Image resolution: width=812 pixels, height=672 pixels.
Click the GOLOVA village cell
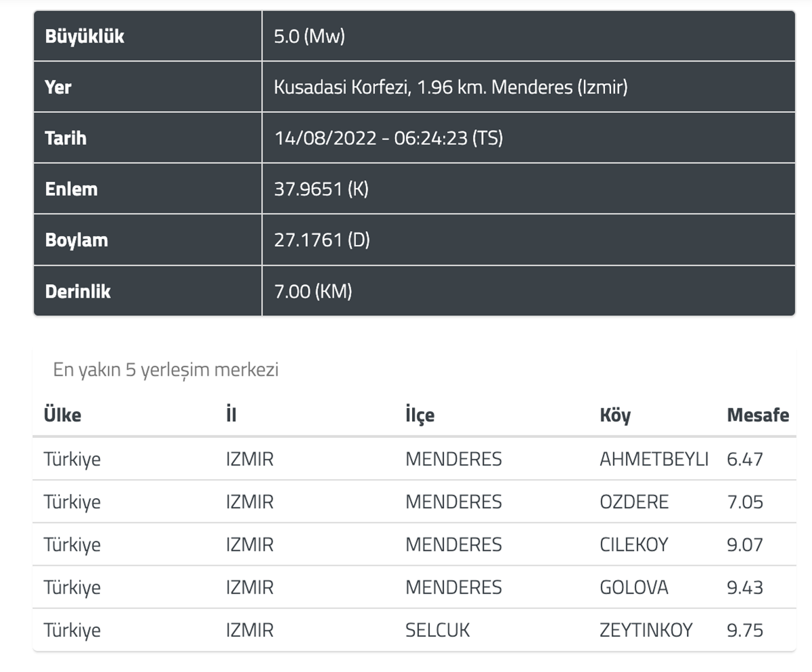(633, 587)
